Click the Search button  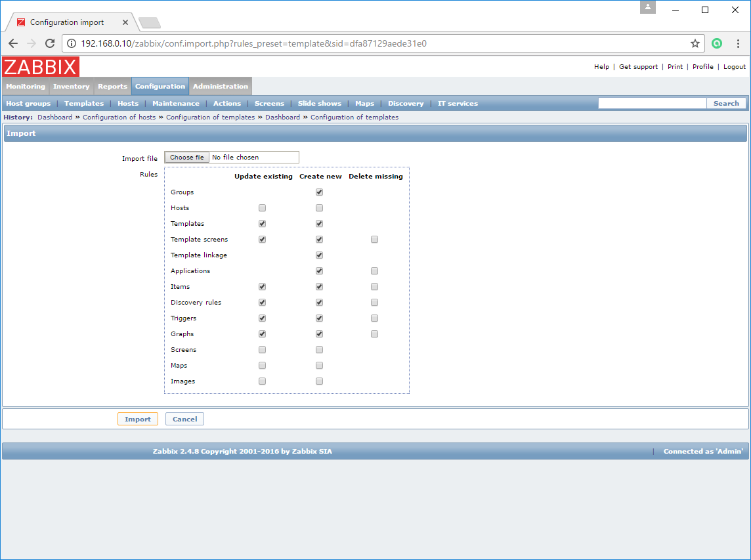[x=726, y=104]
